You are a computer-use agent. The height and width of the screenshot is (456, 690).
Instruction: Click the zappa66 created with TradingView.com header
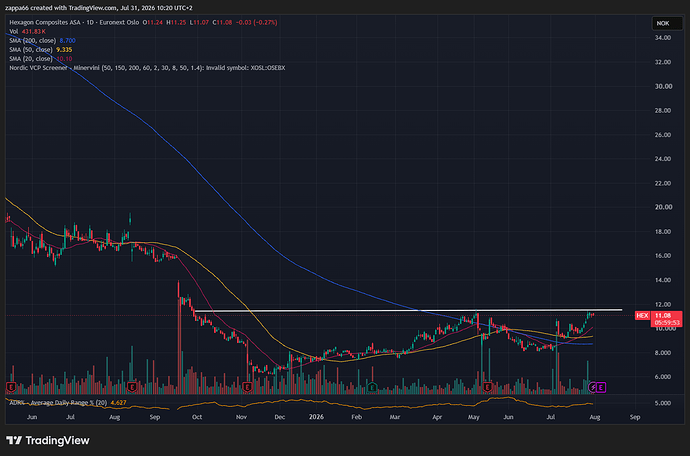coord(99,8)
